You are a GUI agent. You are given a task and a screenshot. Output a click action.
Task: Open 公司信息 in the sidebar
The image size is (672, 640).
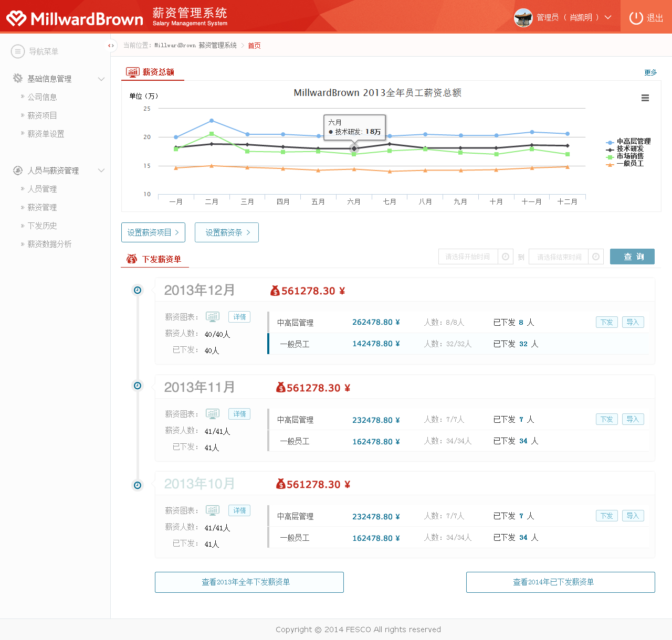pyautogui.click(x=42, y=97)
